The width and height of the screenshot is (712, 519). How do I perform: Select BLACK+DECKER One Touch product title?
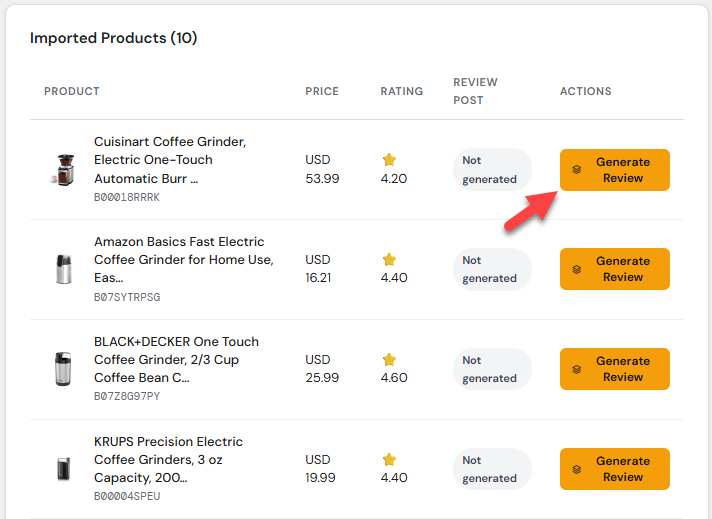point(176,359)
